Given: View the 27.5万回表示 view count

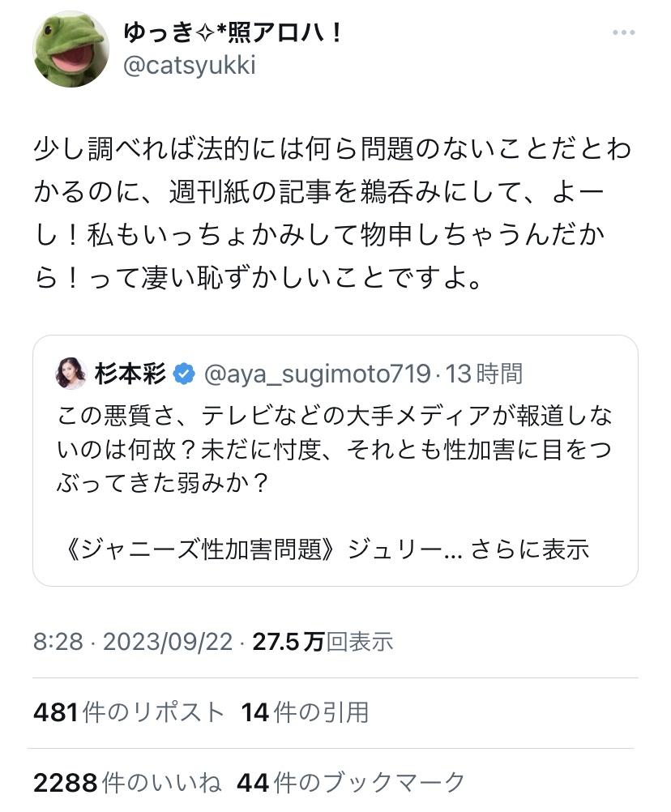Looking at the screenshot, I should [323, 642].
